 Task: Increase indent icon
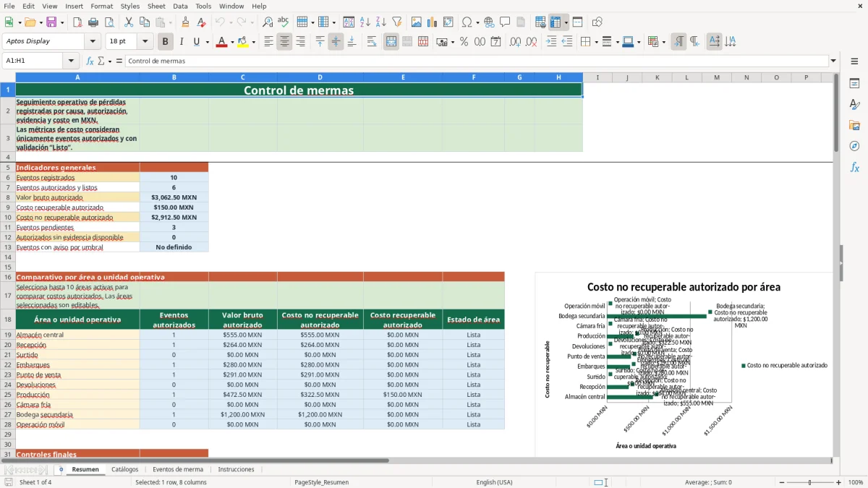click(551, 42)
